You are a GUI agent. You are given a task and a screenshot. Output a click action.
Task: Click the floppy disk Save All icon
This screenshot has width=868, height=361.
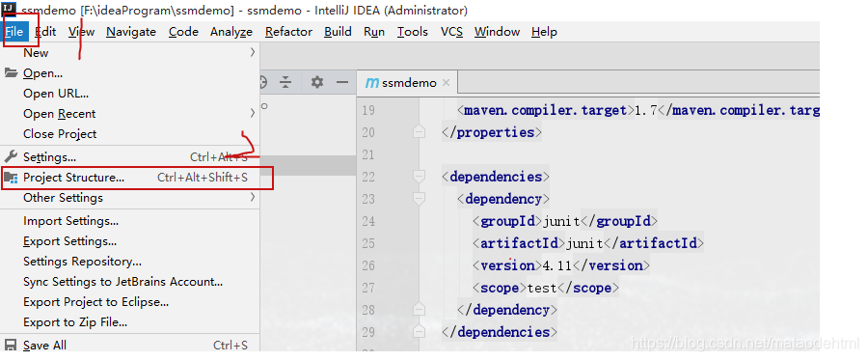point(11,346)
